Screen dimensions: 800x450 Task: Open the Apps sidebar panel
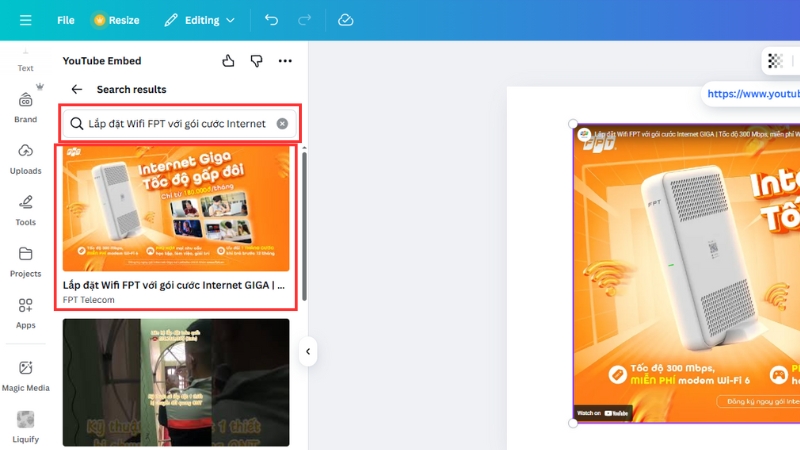[x=25, y=311]
